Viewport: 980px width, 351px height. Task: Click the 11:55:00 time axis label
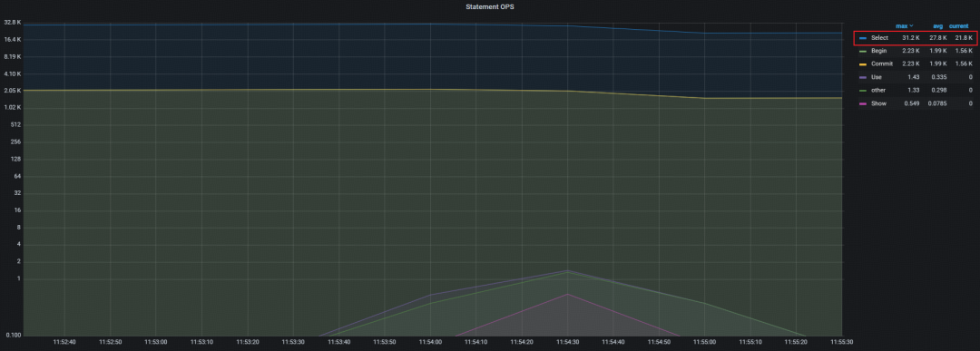click(x=705, y=342)
